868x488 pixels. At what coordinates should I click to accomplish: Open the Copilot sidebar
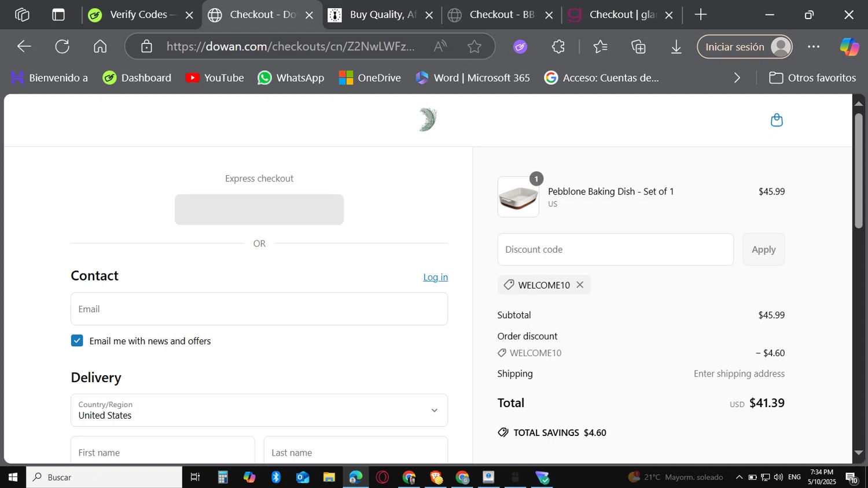coord(849,46)
